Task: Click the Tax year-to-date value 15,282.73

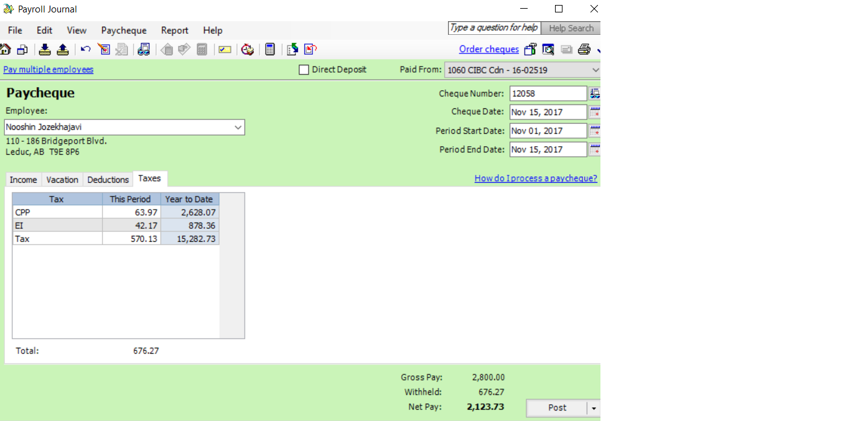Action: [x=190, y=238]
